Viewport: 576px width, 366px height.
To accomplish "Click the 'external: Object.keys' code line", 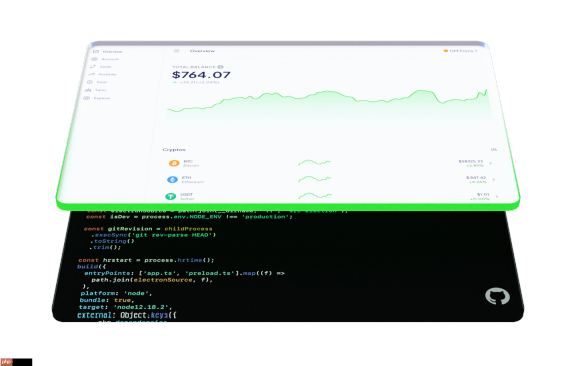I will pos(127,315).
